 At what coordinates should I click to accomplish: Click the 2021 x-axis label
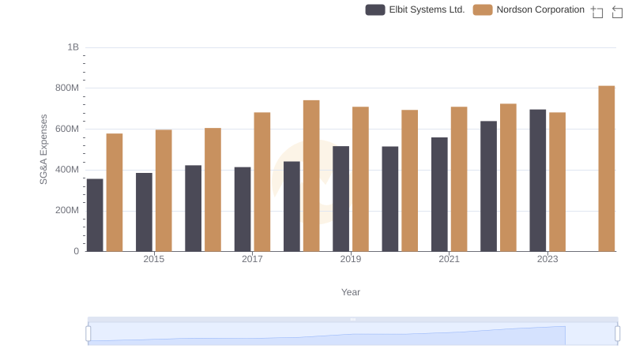pos(449,259)
